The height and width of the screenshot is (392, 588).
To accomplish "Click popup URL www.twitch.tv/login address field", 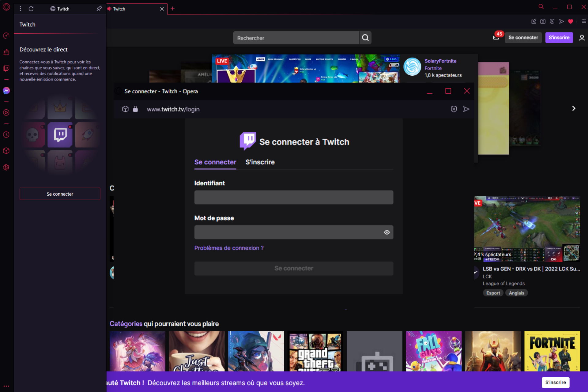I will [x=173, y=109].
